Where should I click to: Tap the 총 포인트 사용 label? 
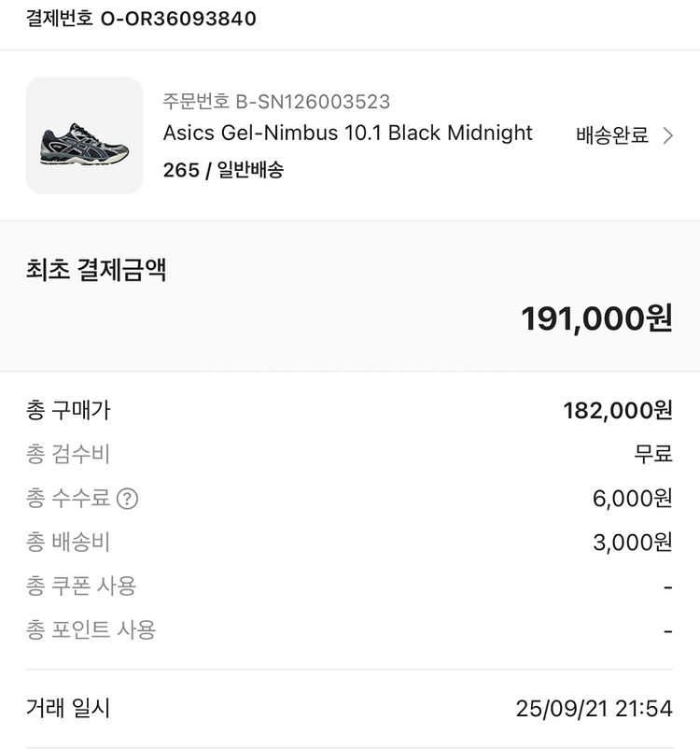pos(91,629)
